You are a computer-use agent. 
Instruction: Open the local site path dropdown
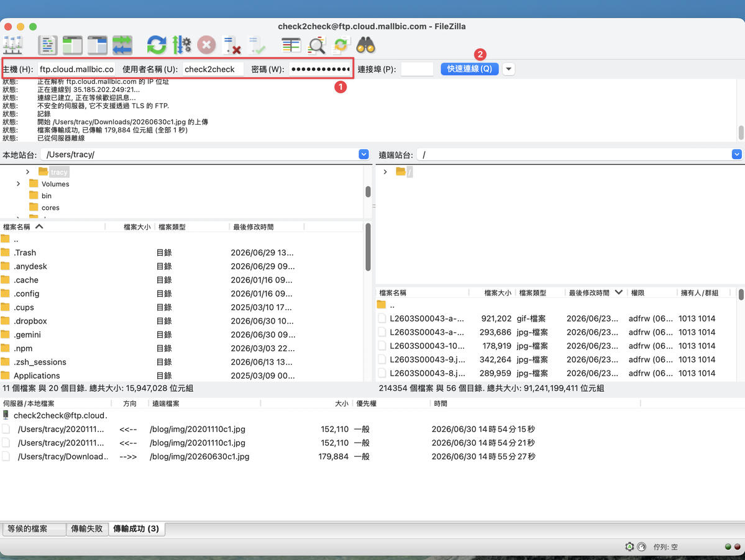click(363, 154)
